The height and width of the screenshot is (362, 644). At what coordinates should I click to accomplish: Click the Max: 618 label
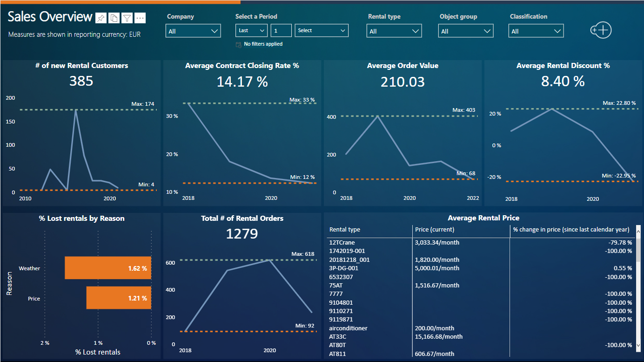pyautogui.click(x=303, y=254)
